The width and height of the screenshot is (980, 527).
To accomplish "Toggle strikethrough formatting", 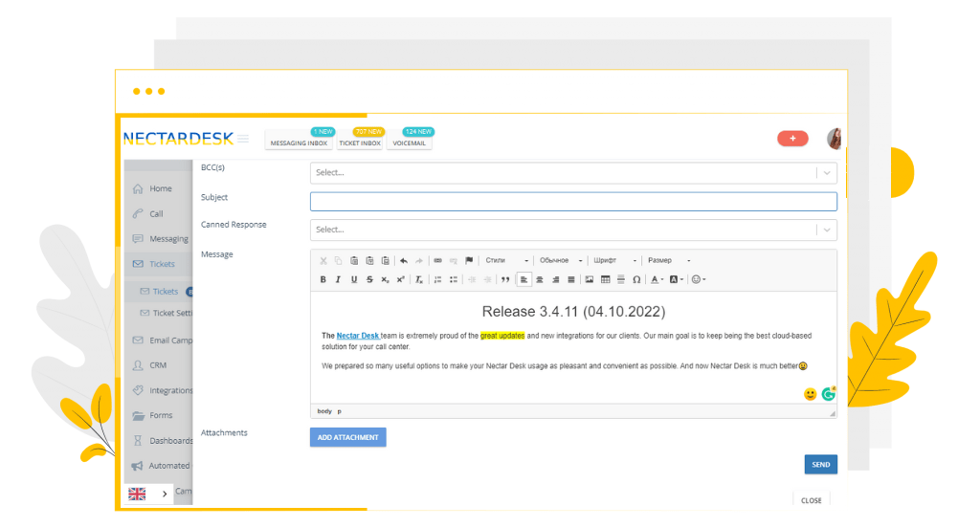I will click(369, 279).
